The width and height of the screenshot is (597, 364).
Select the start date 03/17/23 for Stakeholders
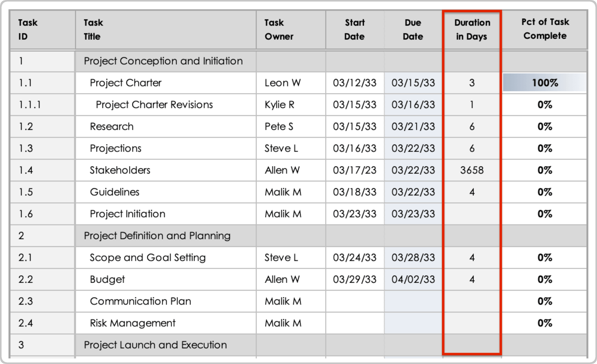tap(354, 170)
